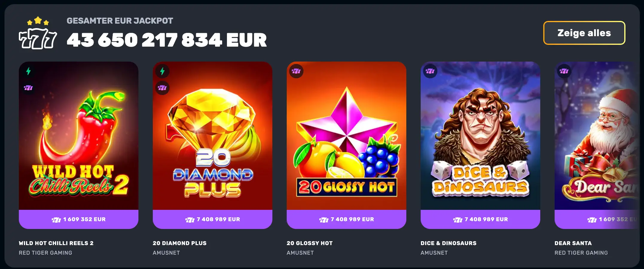
Task: Open the 20 Glossy Hot game thumbnail
Action: 347,136
